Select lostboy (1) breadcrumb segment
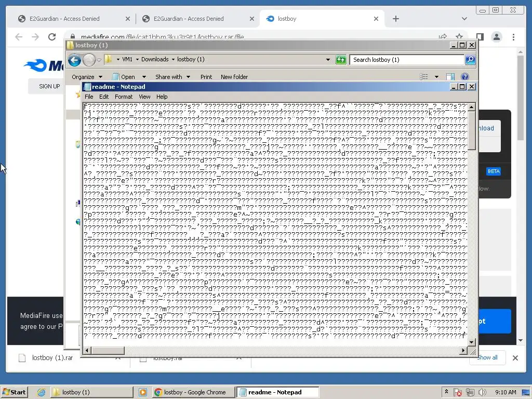This screenshot has height=399, width=532. [x=191, y=59]
